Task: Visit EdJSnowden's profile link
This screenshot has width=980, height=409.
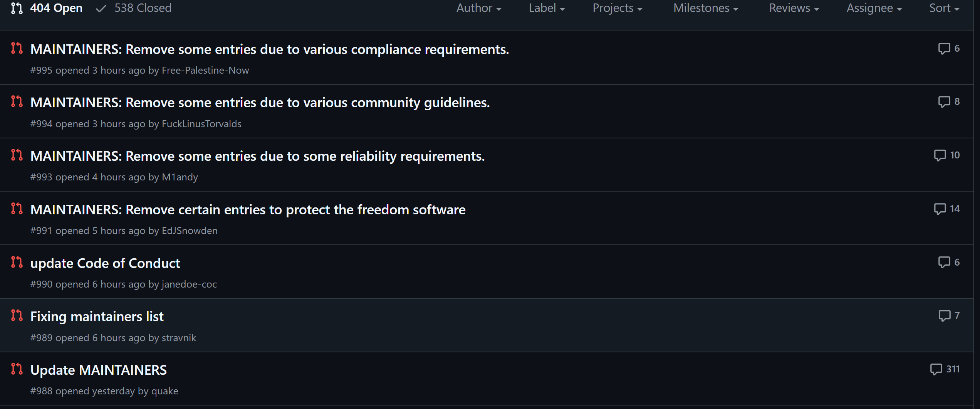Action: pyautogui.click(x=190, y=231)
